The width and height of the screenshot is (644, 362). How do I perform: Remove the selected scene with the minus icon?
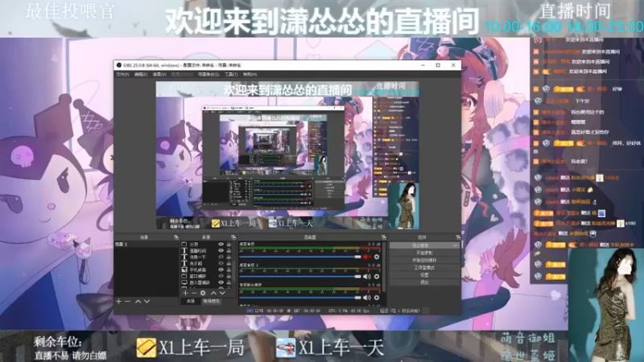128,301
